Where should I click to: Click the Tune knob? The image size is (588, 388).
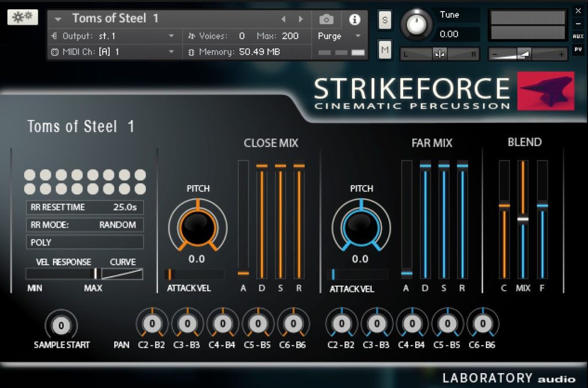(416, 24)
